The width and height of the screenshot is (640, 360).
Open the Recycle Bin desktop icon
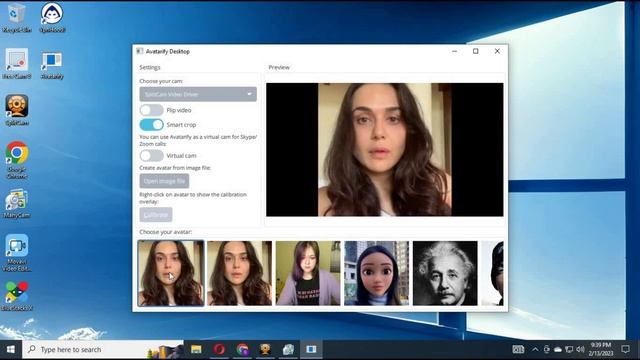(16, 18)
